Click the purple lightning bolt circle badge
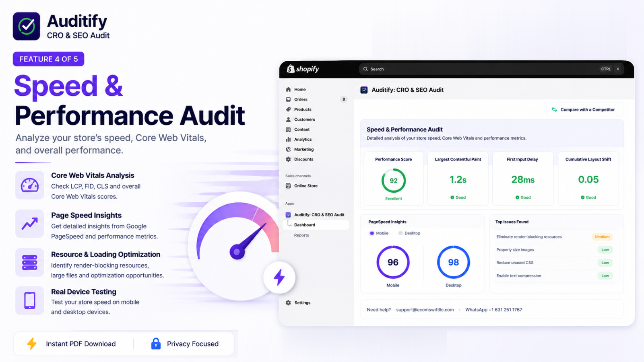This screenshot has width=644, height=362. (279, 277)
